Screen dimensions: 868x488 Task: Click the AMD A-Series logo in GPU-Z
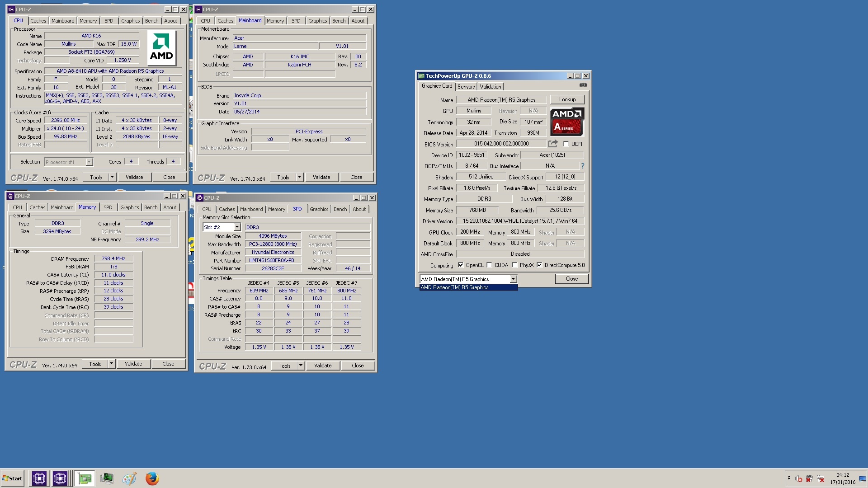567,122
